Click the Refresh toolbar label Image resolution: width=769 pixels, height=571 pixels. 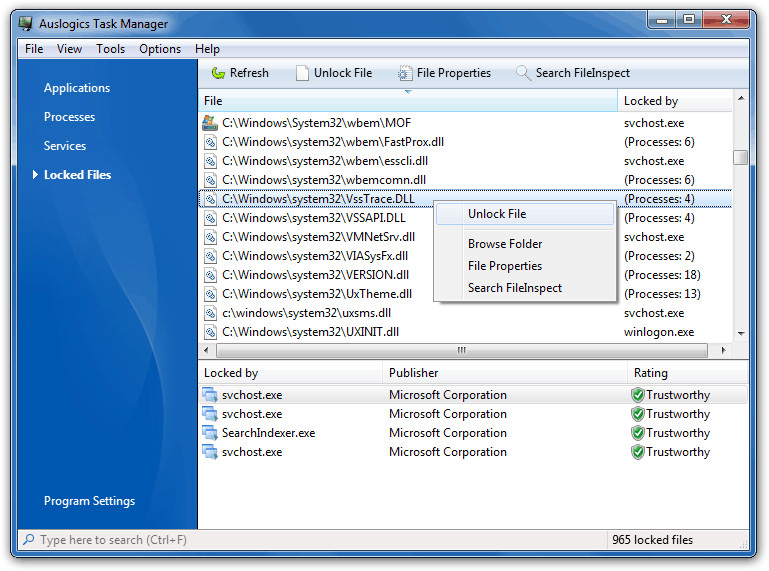click(x=249, y=73)
